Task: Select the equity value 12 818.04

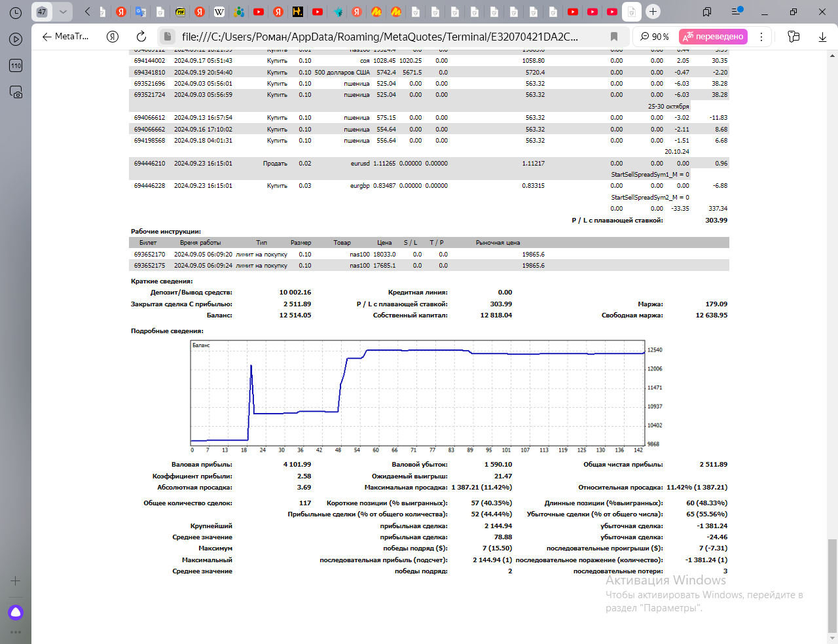Action: (x=496, y=315)
